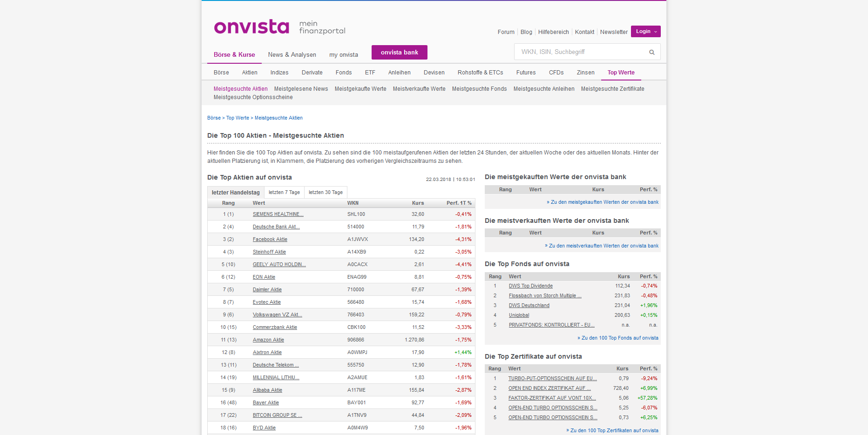This screenshot has height=435, width=868.
Task: Open Meistverkaufte Werte submenu link
Action: tap(419, 89)
